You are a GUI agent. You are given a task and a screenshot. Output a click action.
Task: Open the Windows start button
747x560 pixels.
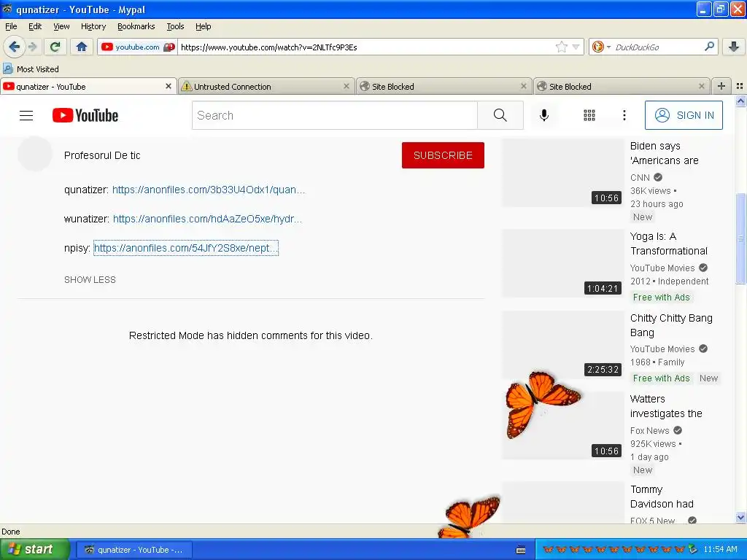tap(34, 550)
